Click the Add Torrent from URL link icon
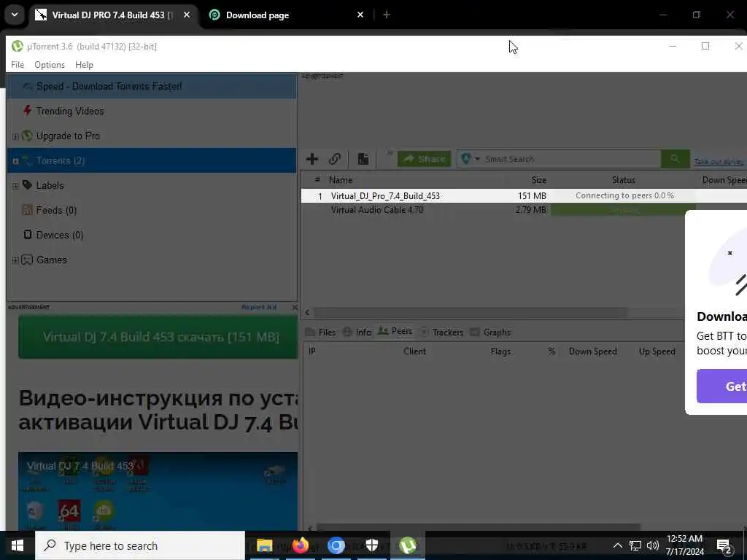Screen dimensions: 747x560 (335, 159)
